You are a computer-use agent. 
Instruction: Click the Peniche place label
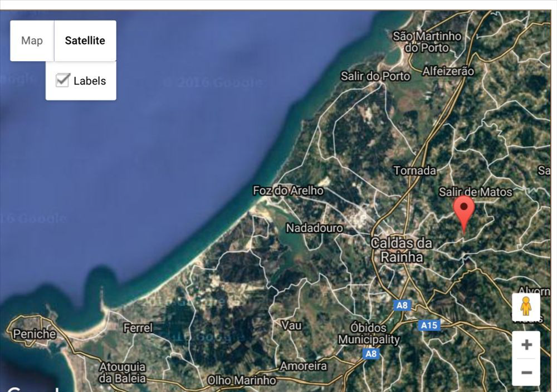(35, 334)
